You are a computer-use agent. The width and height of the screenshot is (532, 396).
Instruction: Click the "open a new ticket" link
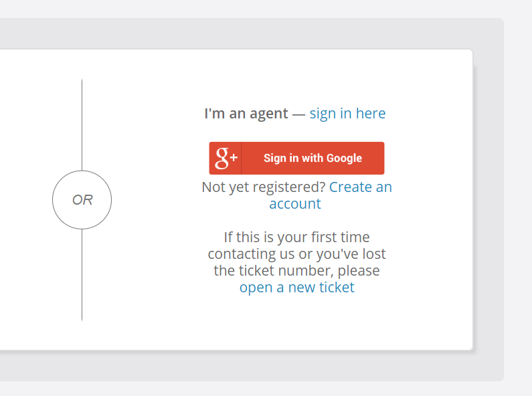297,288
